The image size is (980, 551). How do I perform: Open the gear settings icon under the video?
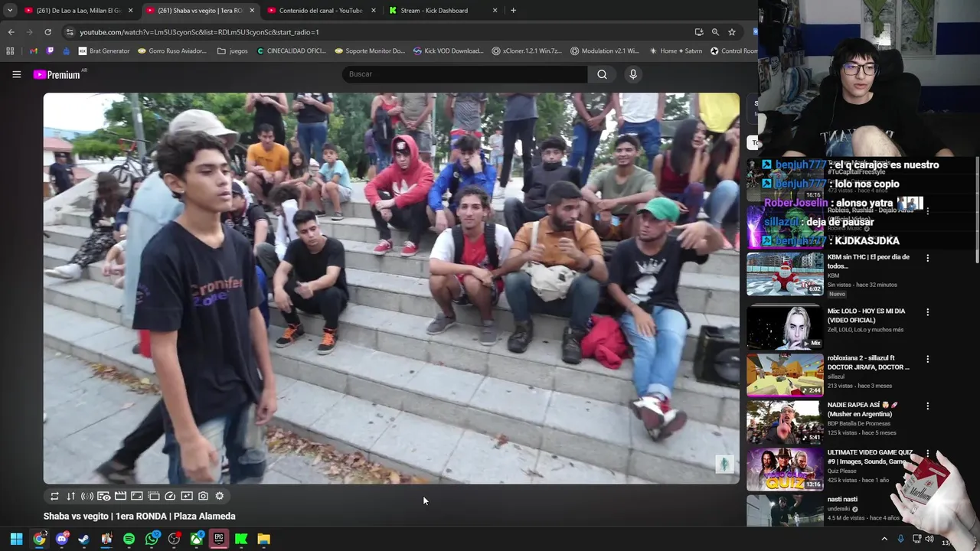point(220,496)
